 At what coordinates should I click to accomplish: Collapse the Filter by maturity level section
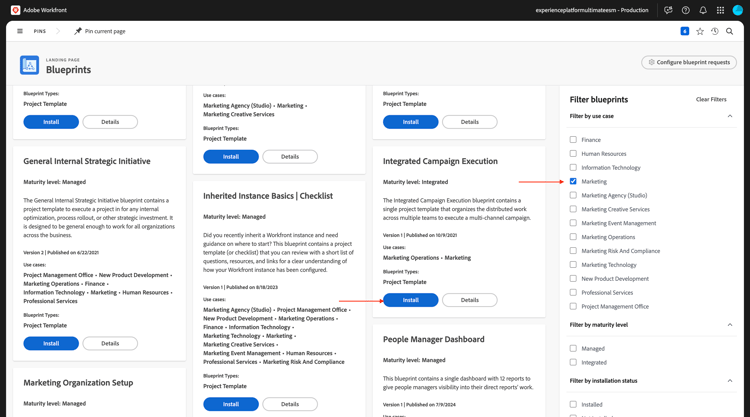click(729, 325)
